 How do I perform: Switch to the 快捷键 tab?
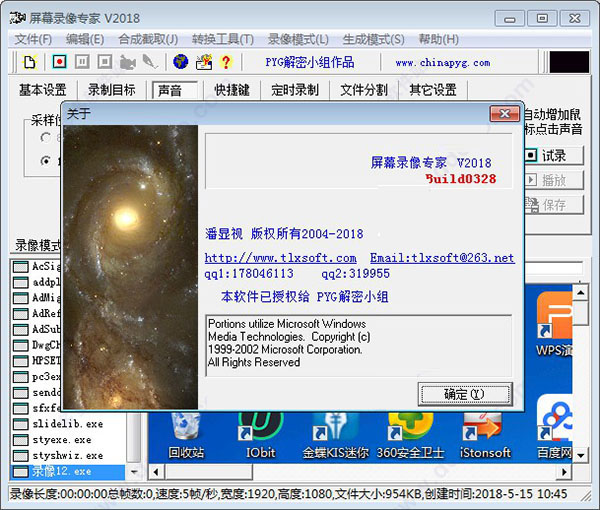(x=232, y=90)
